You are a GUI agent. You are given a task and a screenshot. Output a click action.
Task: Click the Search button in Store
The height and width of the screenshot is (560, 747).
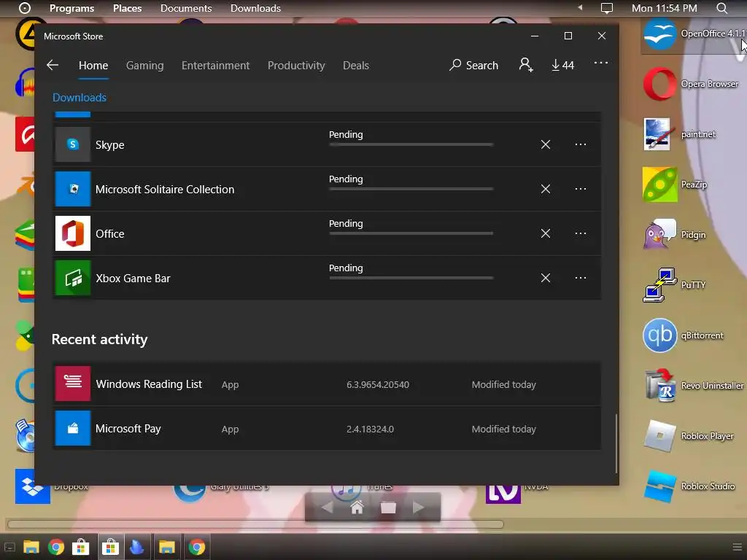click(x=473, y=65)
